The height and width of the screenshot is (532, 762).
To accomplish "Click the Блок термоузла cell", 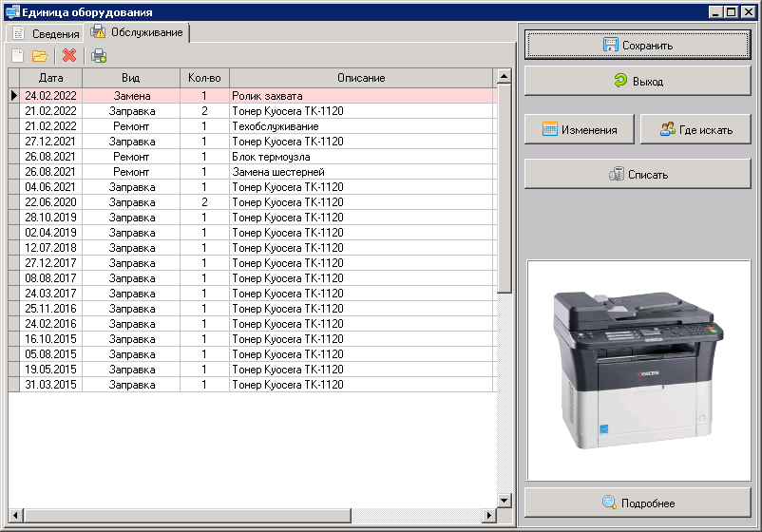I will 361,157.
